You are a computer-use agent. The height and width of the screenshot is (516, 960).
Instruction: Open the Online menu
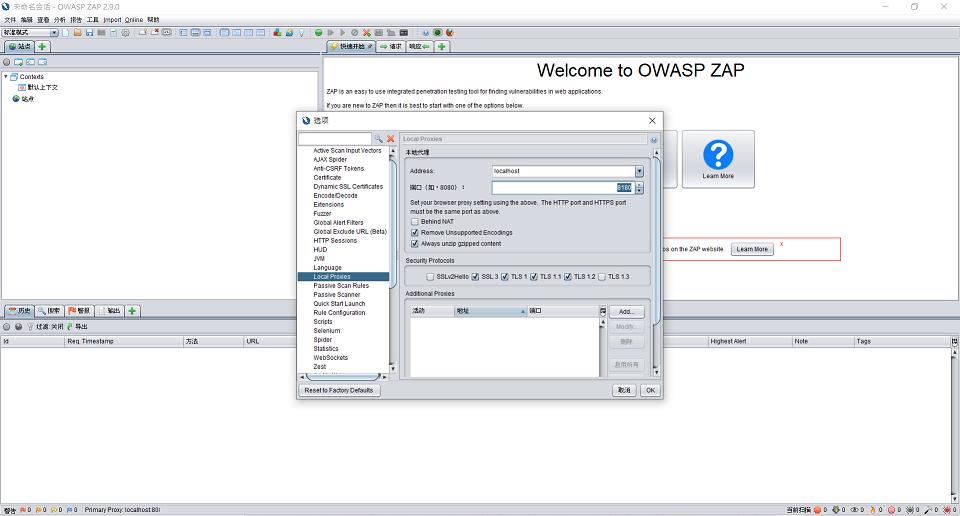134,20
